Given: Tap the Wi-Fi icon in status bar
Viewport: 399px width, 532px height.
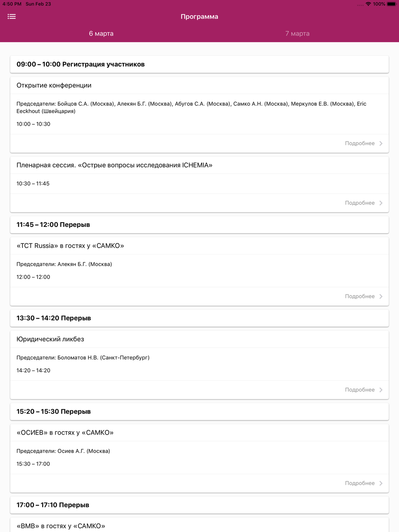Looking at the screenshot, I should (x=368, y=4).
